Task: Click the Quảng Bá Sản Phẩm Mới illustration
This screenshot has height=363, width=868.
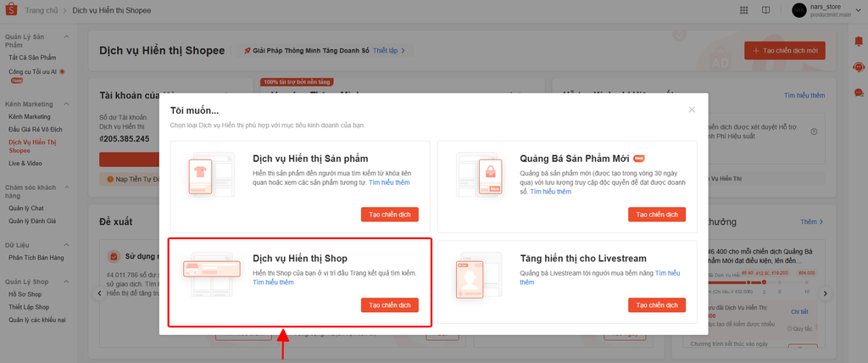Action: click(480, 174)
